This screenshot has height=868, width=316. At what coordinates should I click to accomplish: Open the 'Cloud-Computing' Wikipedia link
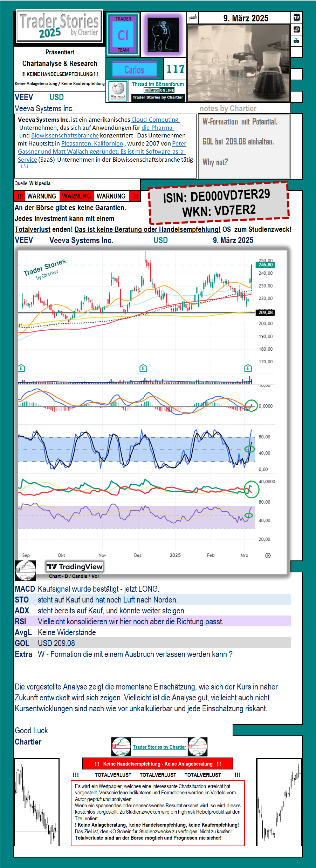[x=156, y=120]
